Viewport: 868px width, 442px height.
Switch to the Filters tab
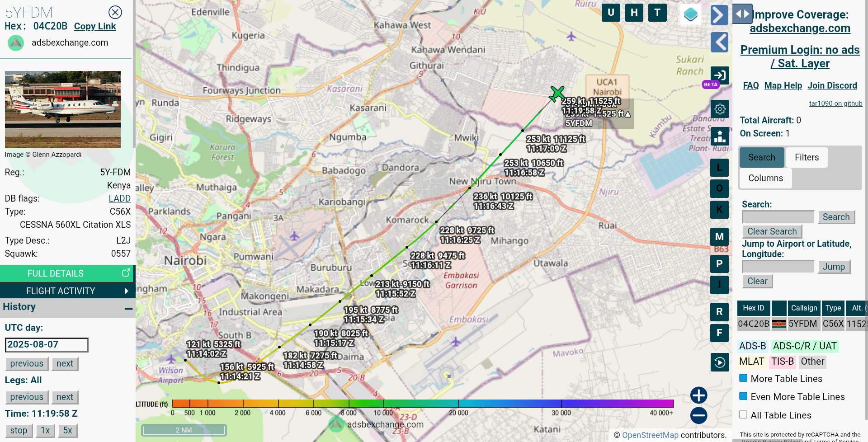pos(807,157)
